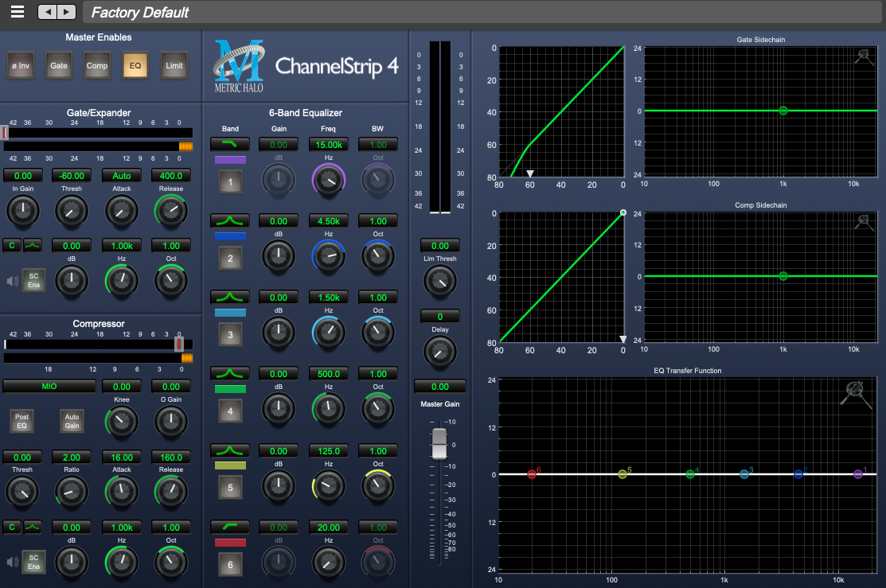Click the Master Gain fader handle

point(439,443)
